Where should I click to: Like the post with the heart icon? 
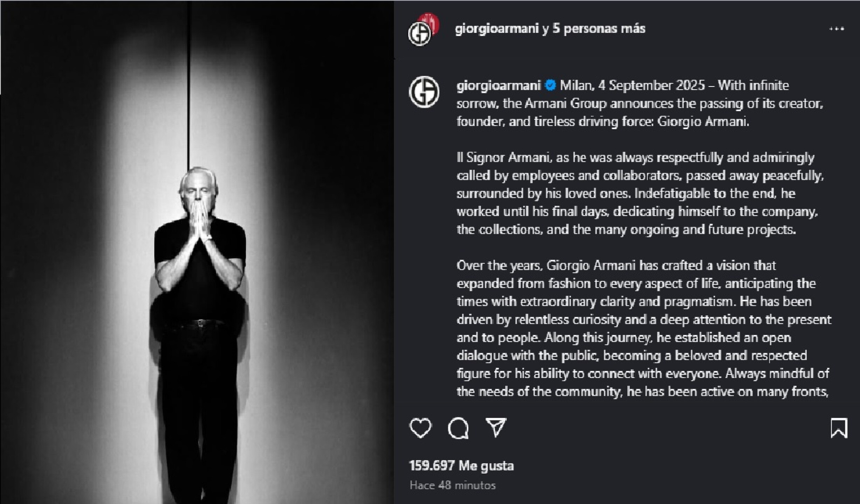(x=420, y=428)
